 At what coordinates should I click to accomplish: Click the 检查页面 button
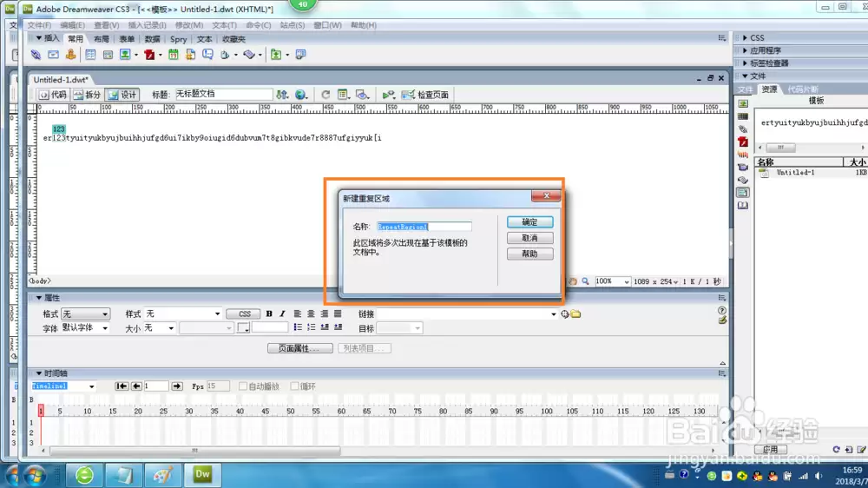click(x=425, y=95)
